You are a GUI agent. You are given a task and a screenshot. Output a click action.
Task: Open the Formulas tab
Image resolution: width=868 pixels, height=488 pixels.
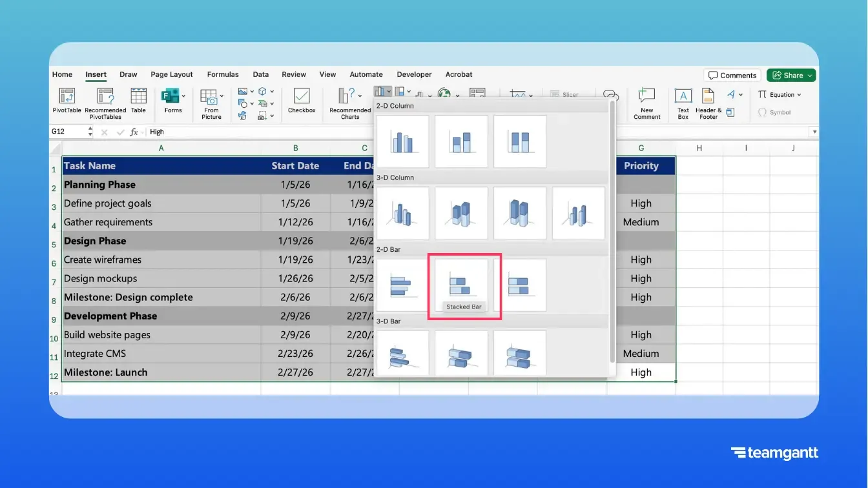click(x=223, y=74)
